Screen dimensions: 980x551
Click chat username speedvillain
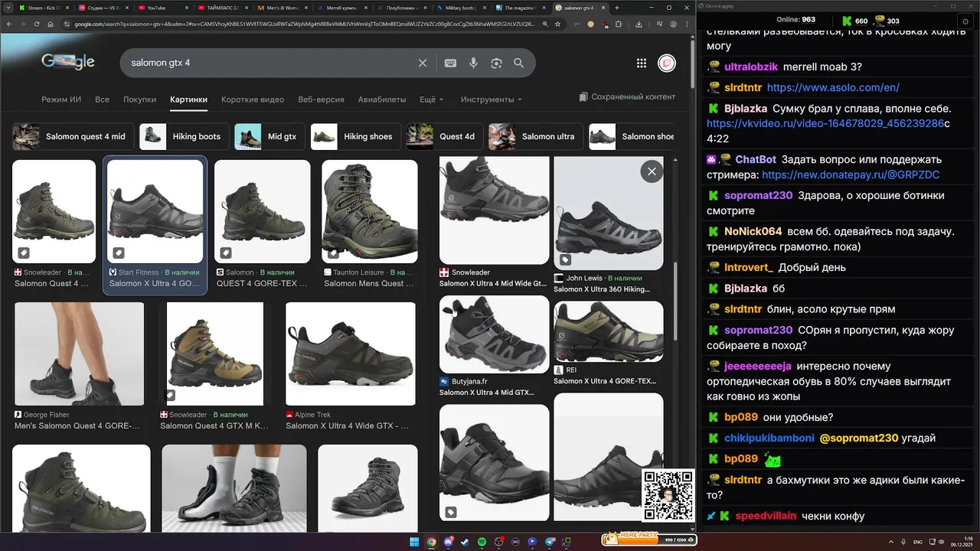[766, 516]
